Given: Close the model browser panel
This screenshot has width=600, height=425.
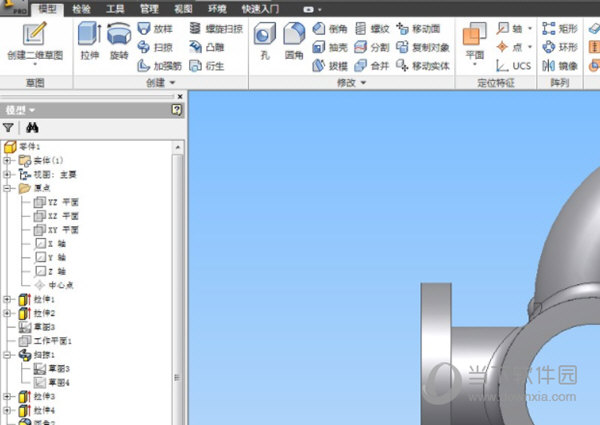Looking at the screenshot, I should pos(180,97).
